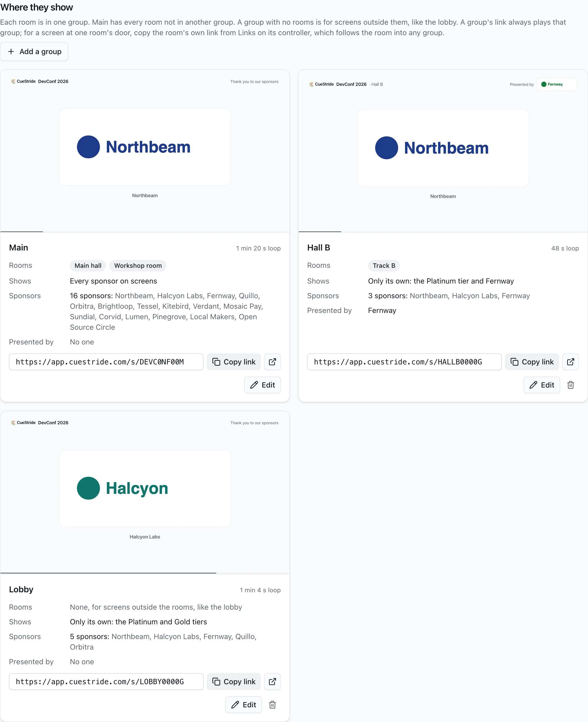Click the LOBBY0000G link field

click(106, 681)
